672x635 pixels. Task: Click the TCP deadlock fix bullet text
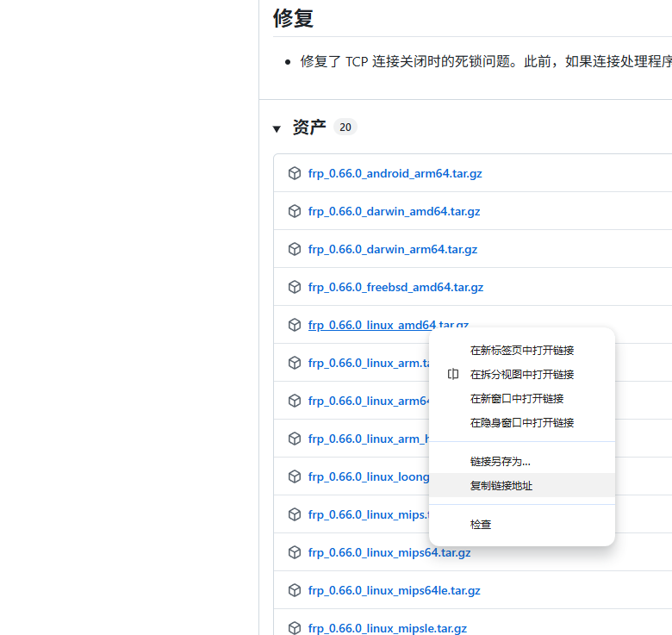486,62
